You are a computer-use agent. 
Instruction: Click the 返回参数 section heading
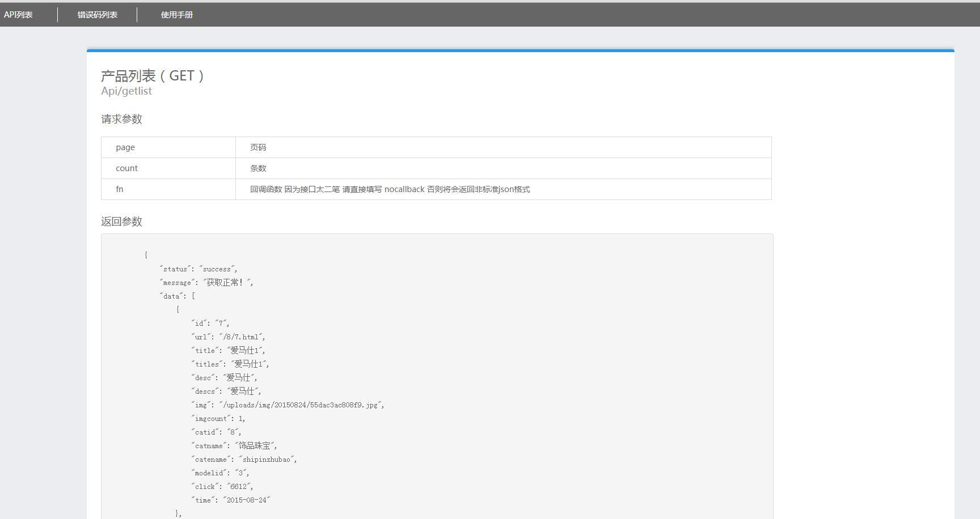pos(121,221)
